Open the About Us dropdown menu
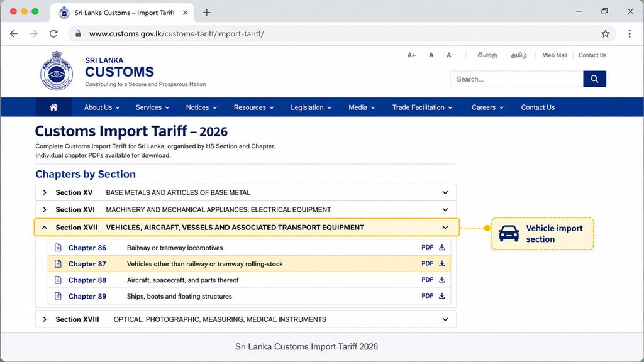The image size is (644, 362). pyautogui.click(x=102, y=107)
